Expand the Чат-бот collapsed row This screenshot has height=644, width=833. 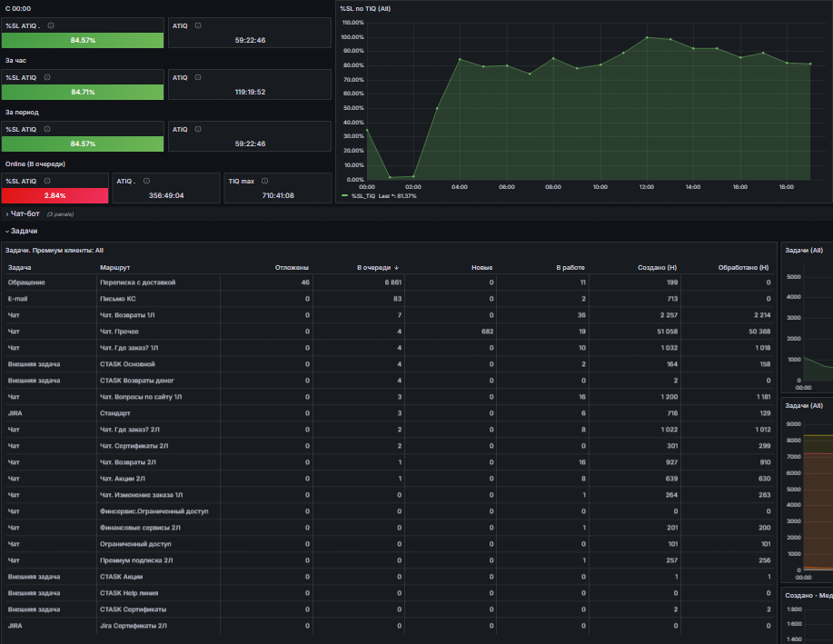[x=23, y=213]
